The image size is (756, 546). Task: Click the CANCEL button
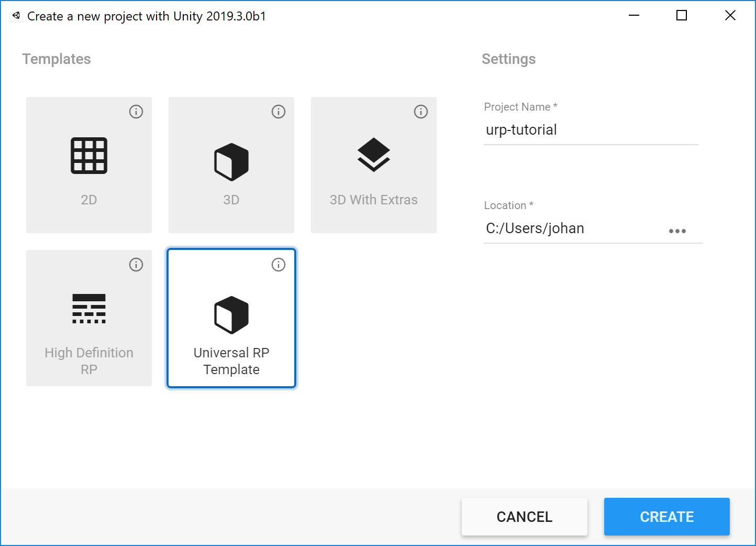525,517
